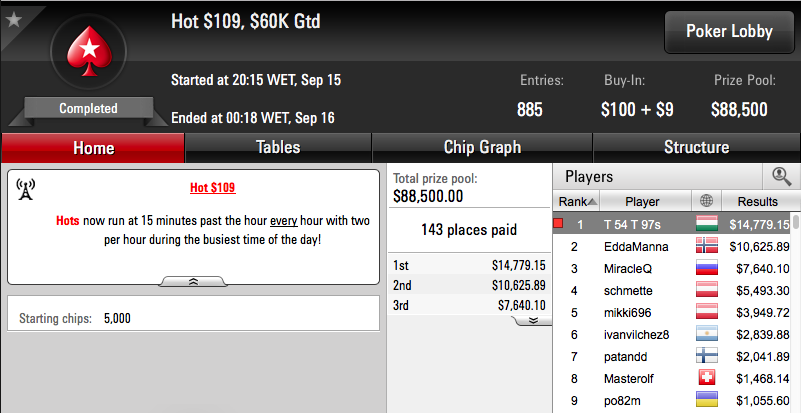The height and width of the screenshot is (413, 801).
Task: Click the Swiss flag beside Masterolf
Action: pos(706,378)
